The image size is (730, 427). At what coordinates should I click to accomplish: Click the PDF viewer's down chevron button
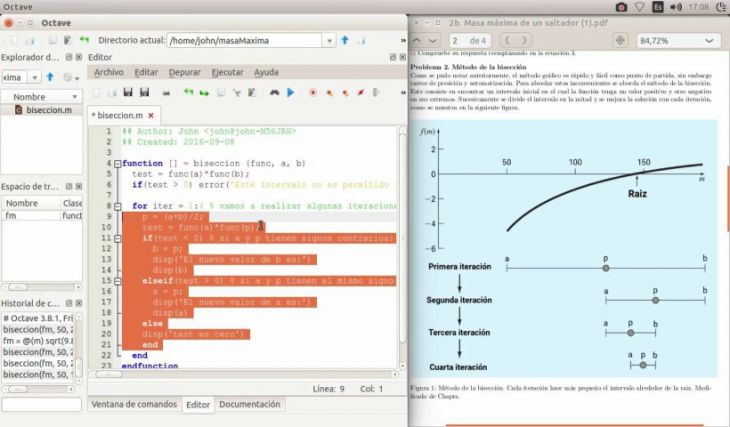[433, 41]
